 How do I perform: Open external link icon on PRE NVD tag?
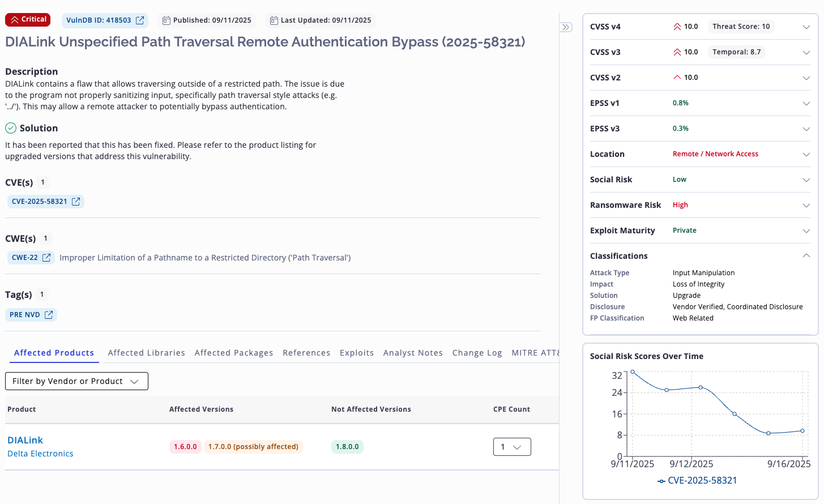(x=49, y=315)
